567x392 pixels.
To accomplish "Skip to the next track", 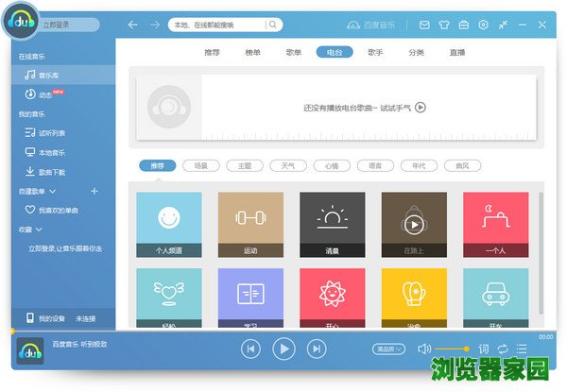I will [317, 349].
